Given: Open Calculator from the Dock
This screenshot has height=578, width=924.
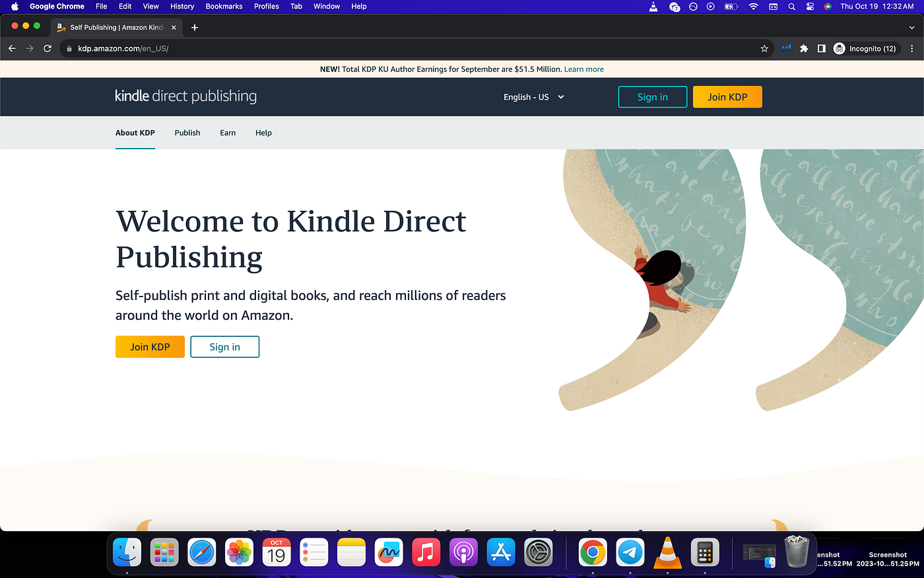Looking at the screenshot, I should [x=705, y=552].
